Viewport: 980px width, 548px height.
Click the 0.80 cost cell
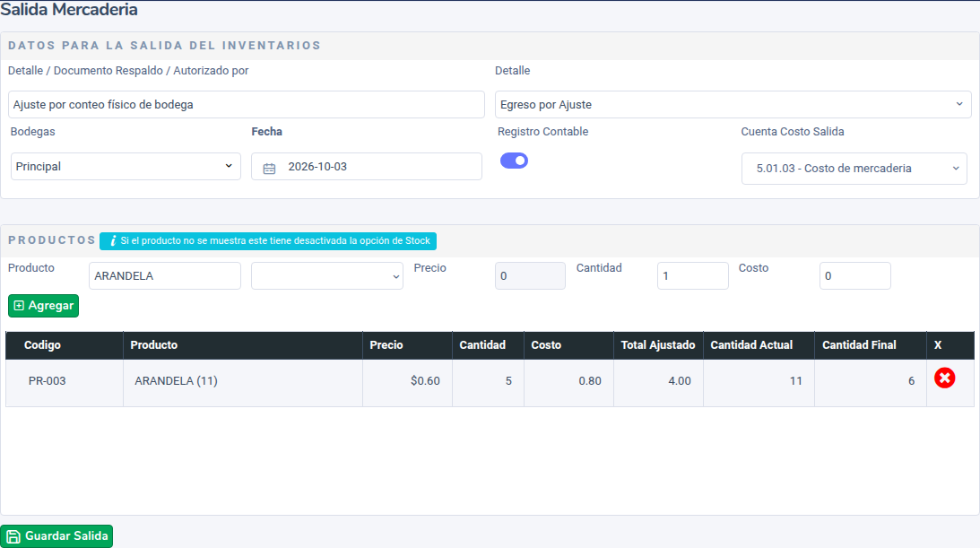(568, 383)
